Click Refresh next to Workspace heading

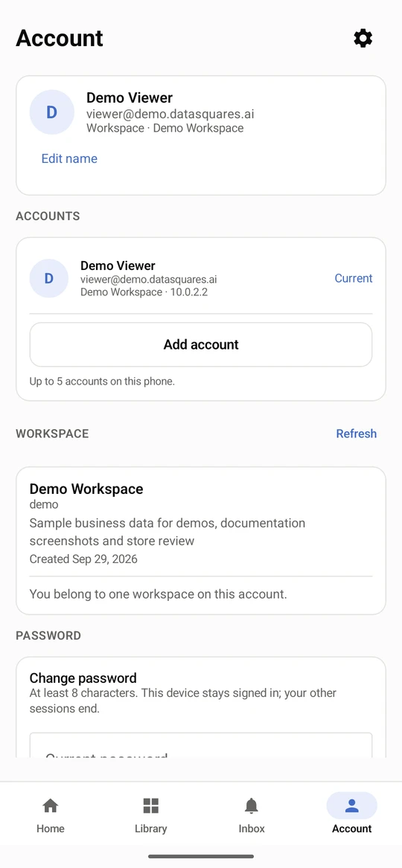click(356, 434)
